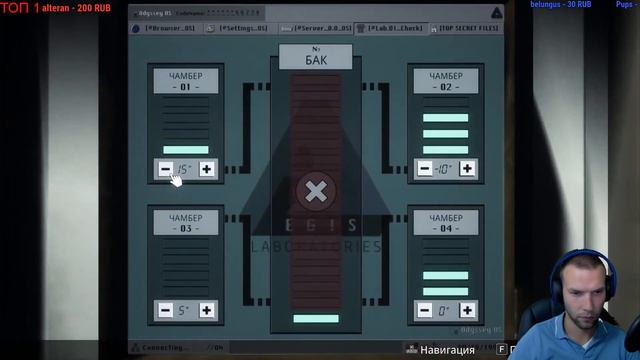Click the Odyssey OS title bar text
The height and width of the screenshot is (360, 640).
tap(155, 13)
